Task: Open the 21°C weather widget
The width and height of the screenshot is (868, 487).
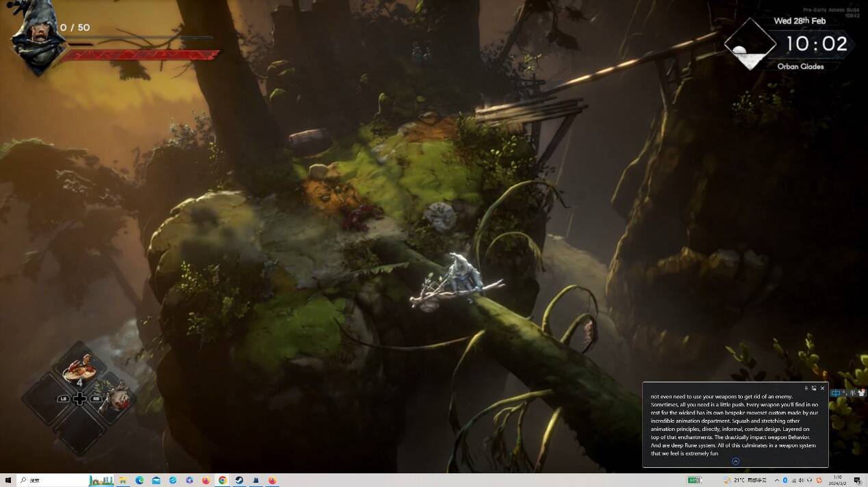Action: pyautogui.click(x=746, y=480)
